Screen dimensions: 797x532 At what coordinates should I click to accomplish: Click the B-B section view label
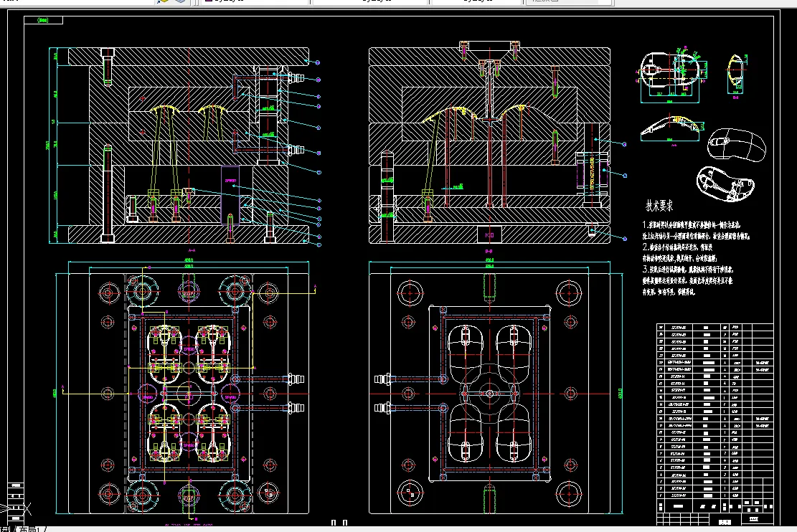[x=489, y=251]
